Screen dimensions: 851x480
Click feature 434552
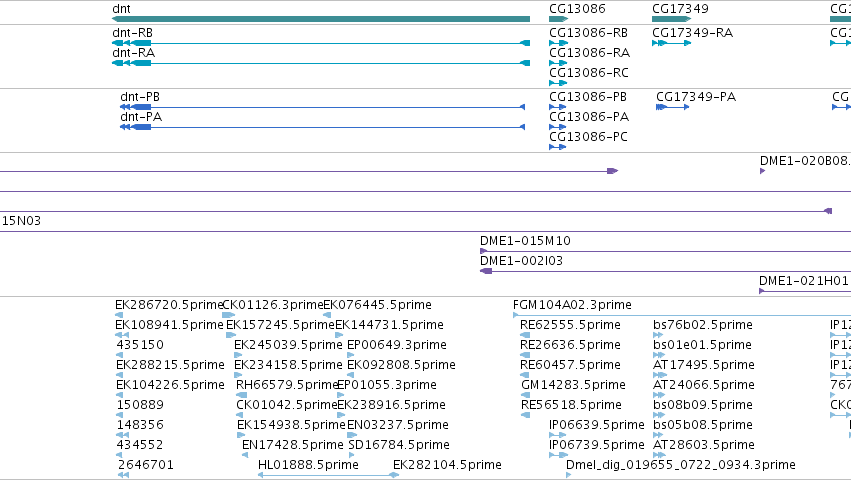(140, 445)
